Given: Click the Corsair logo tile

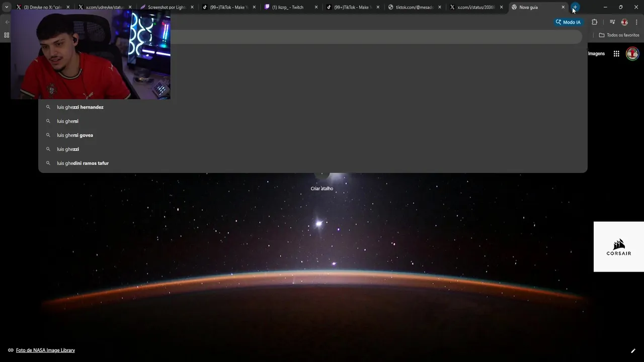Looking at the screenshot, I should click(619, 247).
